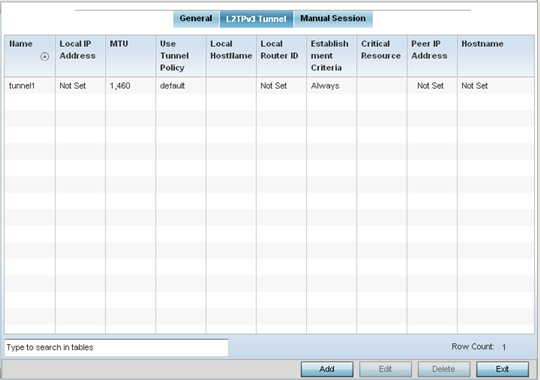Click the Use Tunnel Policy column header
The image size is (540, 380).
180,56
